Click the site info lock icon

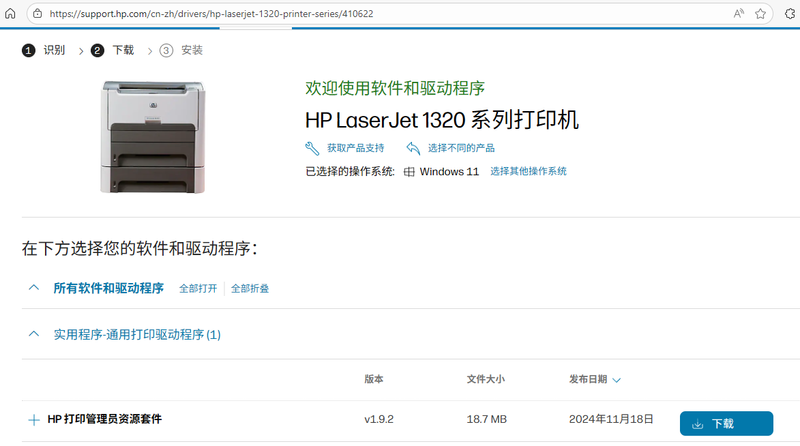click(x=37, y=14)
